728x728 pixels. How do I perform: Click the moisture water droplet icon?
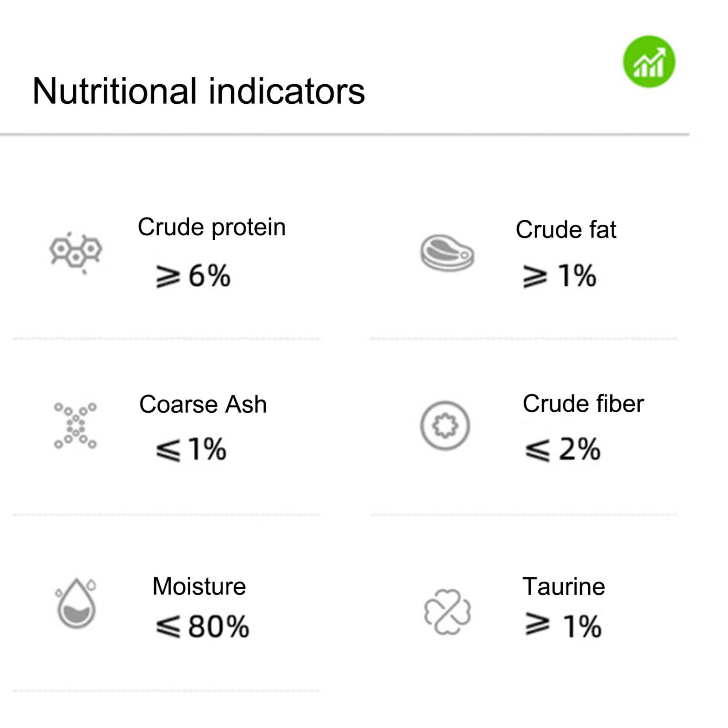click(76, 603)
